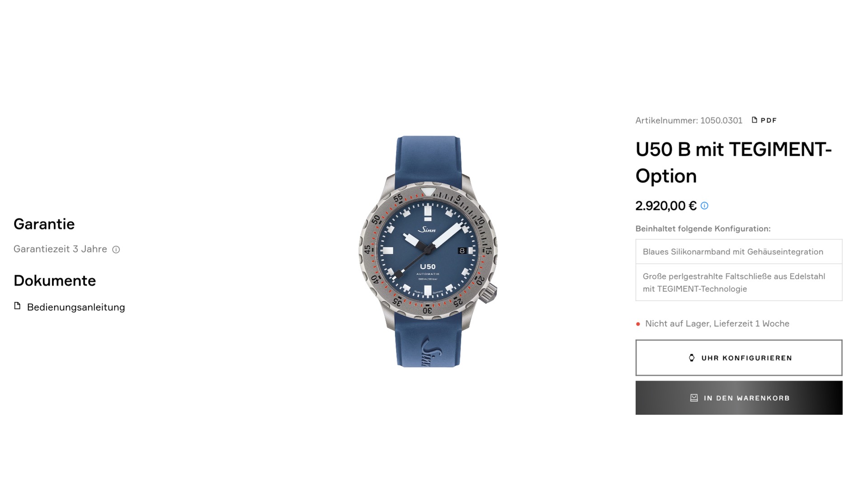
Task: Click the red availability status dot
Action: pyautogui.click(x=638, y=324)
